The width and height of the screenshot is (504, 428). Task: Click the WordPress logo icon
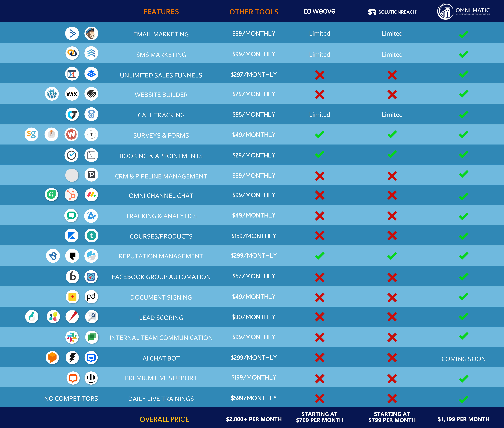(x=52, y=94)
